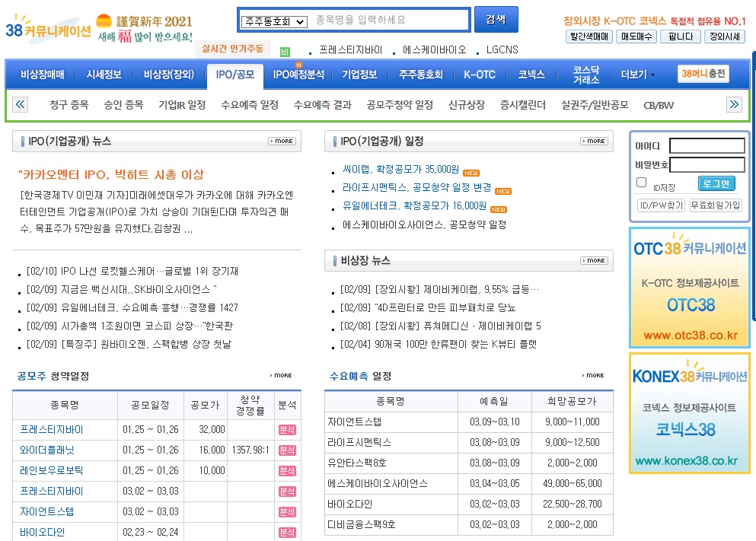Open 유일에너테크 확정공모가 16,000원 link
The image size is (756, 541).
click(x=414, y=206)
